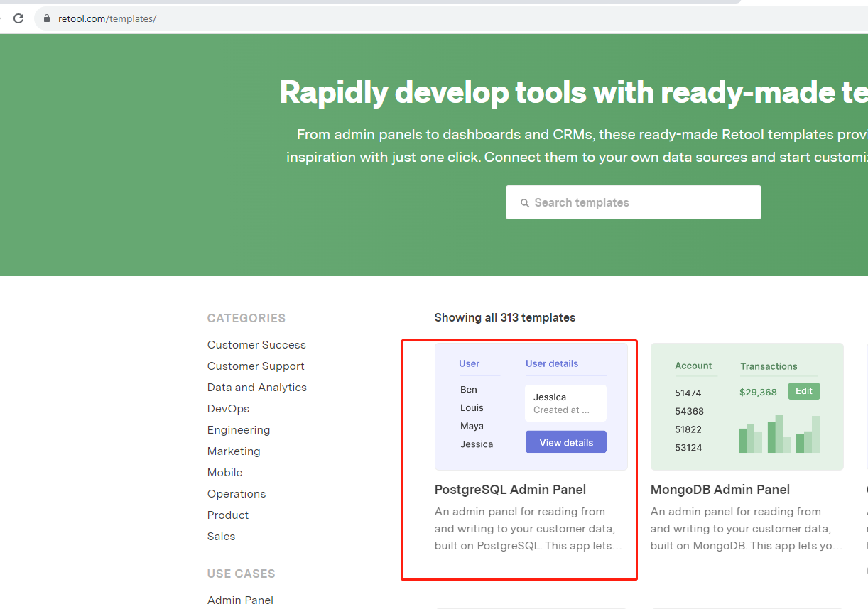Click the CATEGORIES heading
The image size is (868, 609).
246,319
